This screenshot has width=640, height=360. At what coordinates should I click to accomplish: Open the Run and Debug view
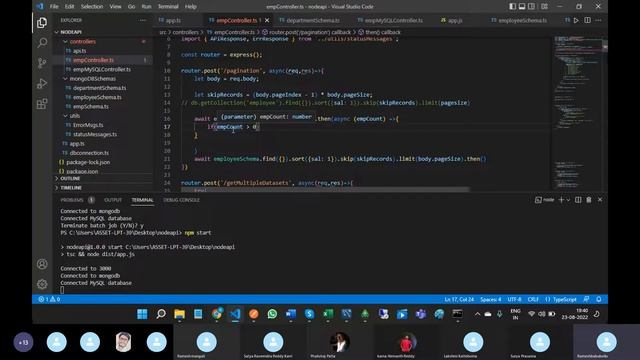[42, 83]
